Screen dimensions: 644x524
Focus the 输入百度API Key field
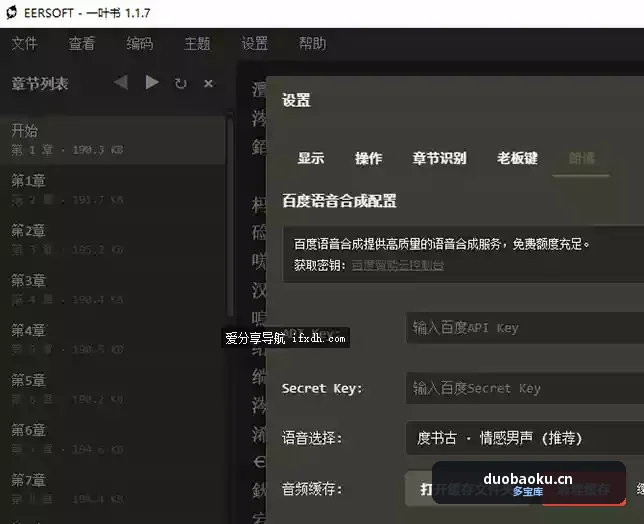(x=525, y=328)
